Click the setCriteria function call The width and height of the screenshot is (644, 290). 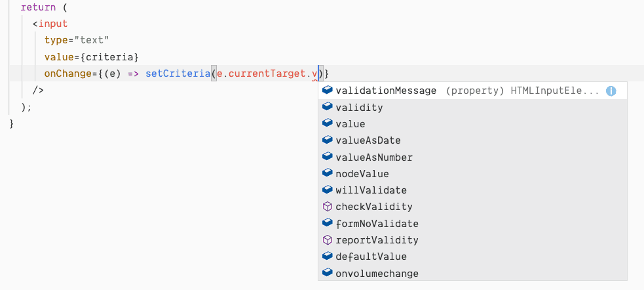(x=178, y=73)
